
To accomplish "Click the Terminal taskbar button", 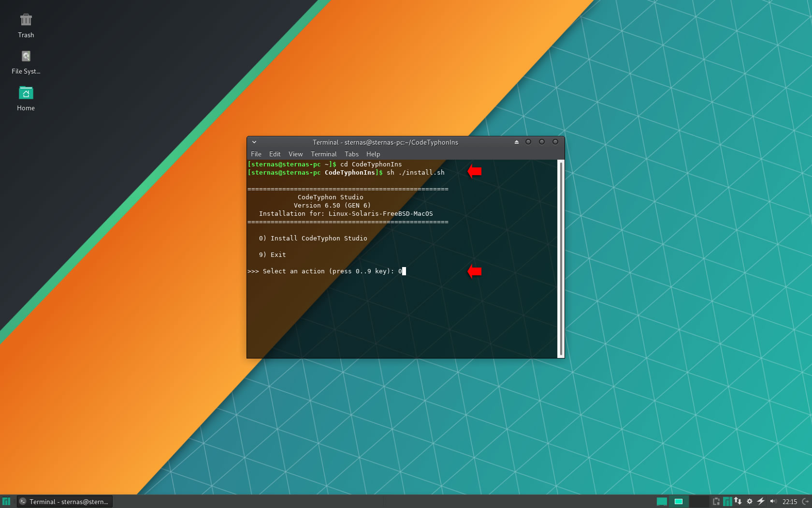I will click(x=65, y=502).
